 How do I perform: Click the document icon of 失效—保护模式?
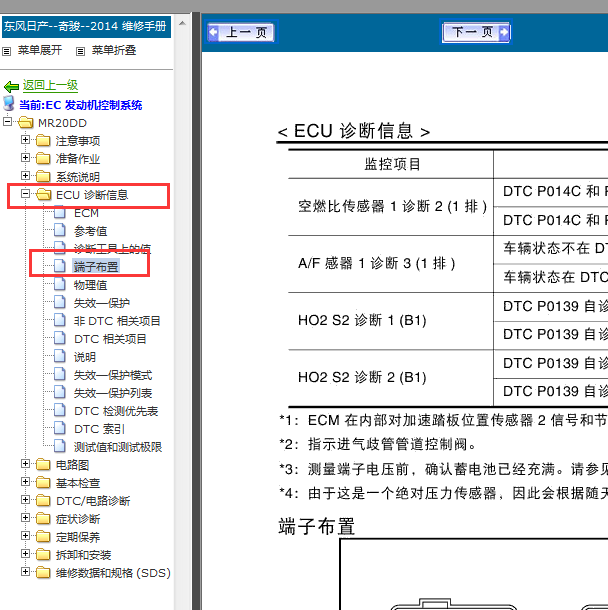coord(60,374)
